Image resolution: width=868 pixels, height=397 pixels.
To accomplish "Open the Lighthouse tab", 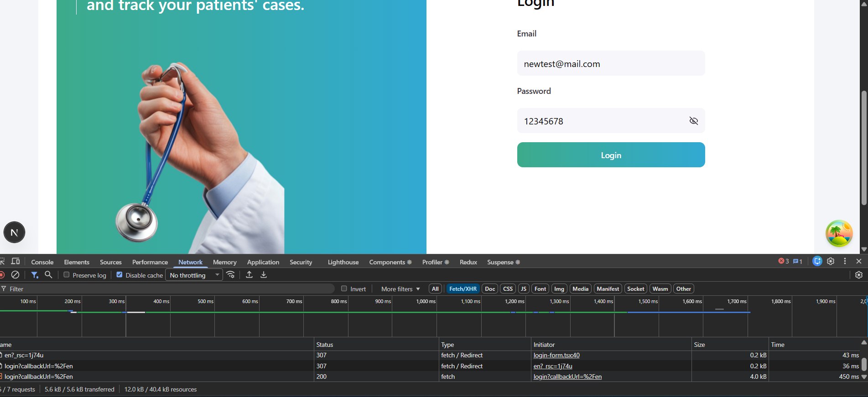I will pyautogui.click(x=343, y=262).
